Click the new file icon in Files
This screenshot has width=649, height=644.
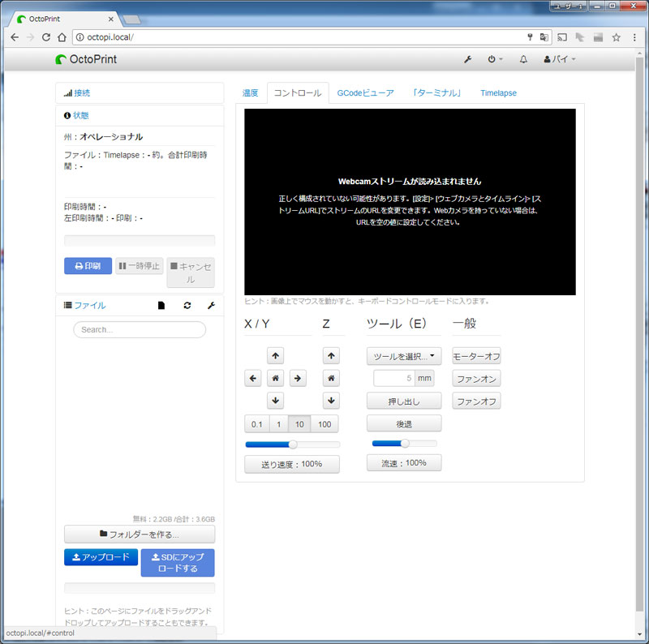pos(161,306)
